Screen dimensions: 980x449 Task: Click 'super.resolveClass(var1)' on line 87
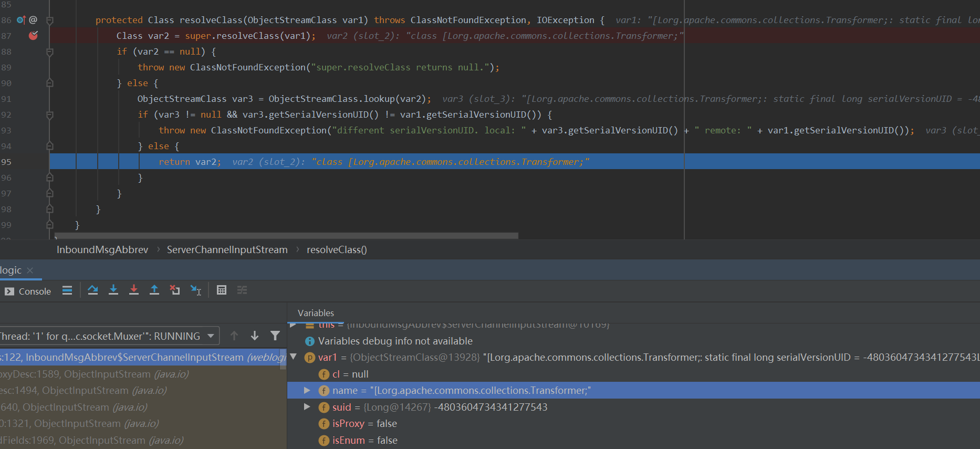tap(247, 36)
